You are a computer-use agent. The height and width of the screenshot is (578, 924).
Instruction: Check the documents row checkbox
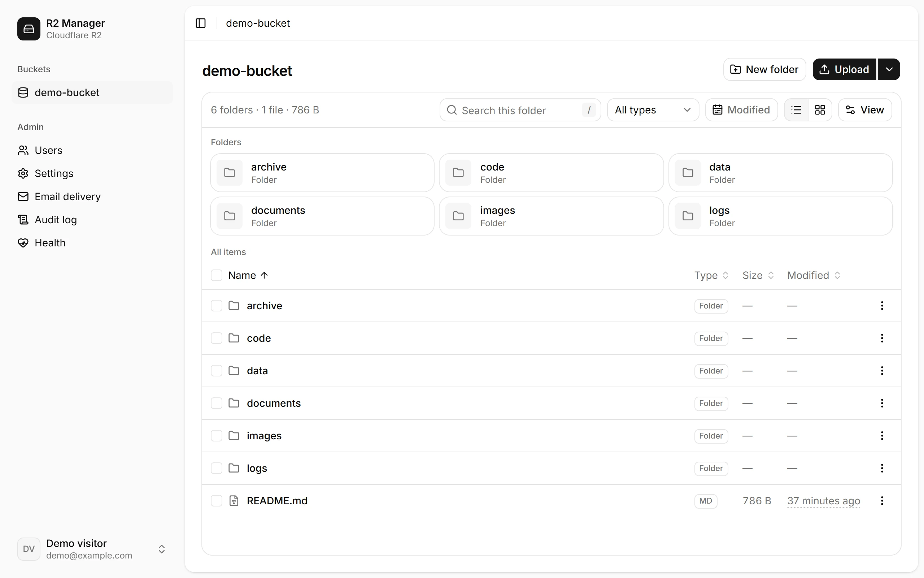tap(217, 403)
